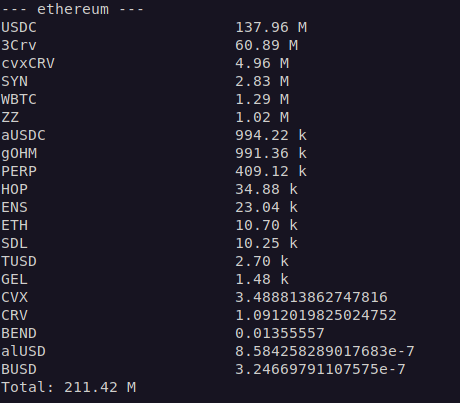Click the ENS value 23.04 k
The image size is (460, 403).
(266, 207)
